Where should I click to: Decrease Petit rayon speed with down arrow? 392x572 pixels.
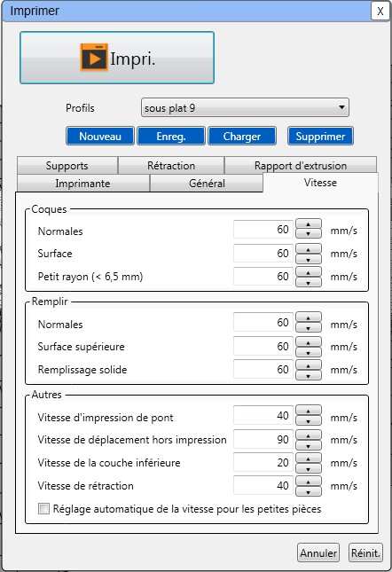[x=309, y=282]
